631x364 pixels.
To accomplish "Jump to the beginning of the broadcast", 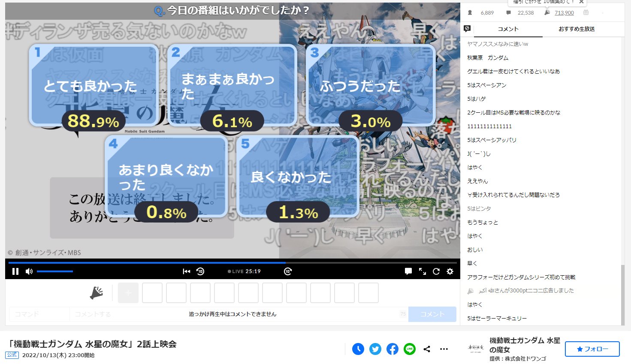I will click(187, 271).
